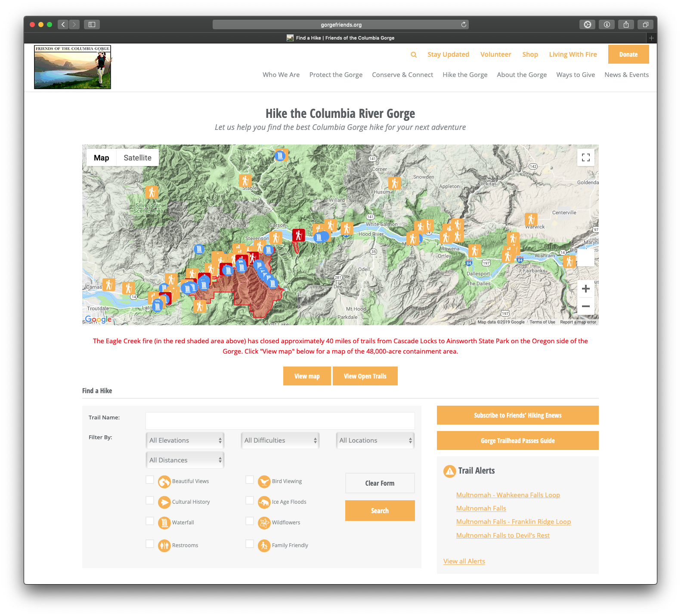
Task: Click the Google logo on the map
Action: point(99,319)
